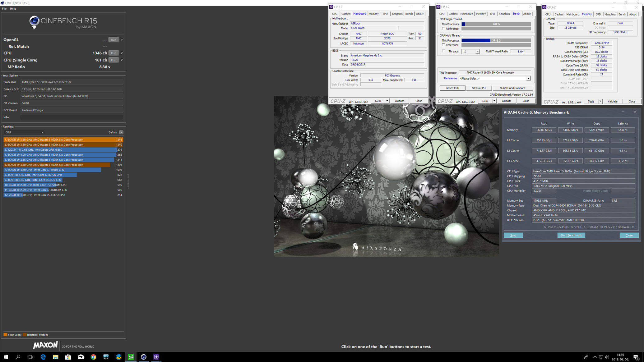Switch to SPD tab in Mainboard CPU-Z window
The height and width of the screenshot is (362, 644).
point(385,14)
